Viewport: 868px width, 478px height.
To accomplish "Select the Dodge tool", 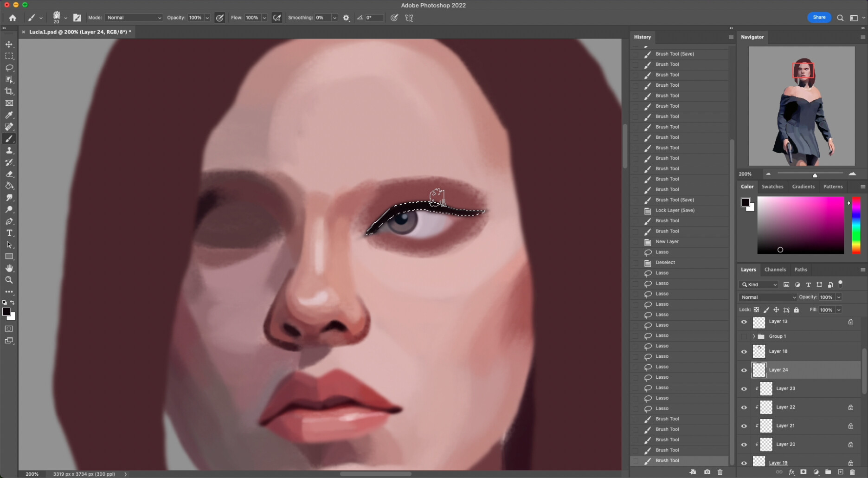I will (9, 209).
